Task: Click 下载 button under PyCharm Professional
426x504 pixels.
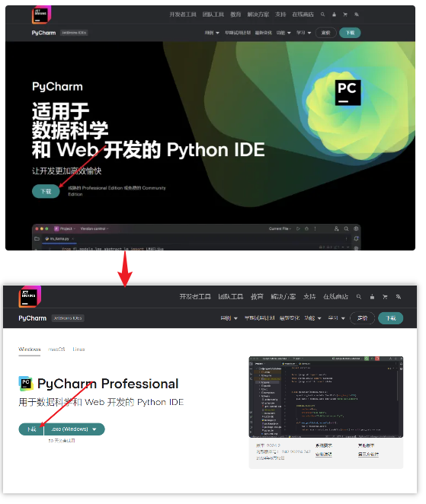Action: [x=31, y=429]
